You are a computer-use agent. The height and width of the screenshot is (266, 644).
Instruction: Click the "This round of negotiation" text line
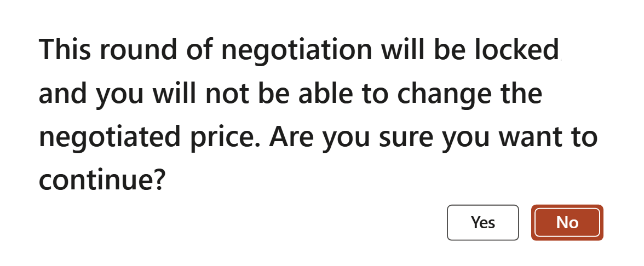[x=205, y=49]
